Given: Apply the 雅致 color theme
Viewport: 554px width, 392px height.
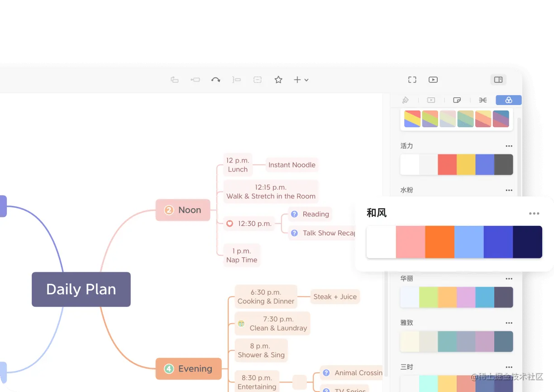Looking at the screenshot, I should (x=456, y=342).
